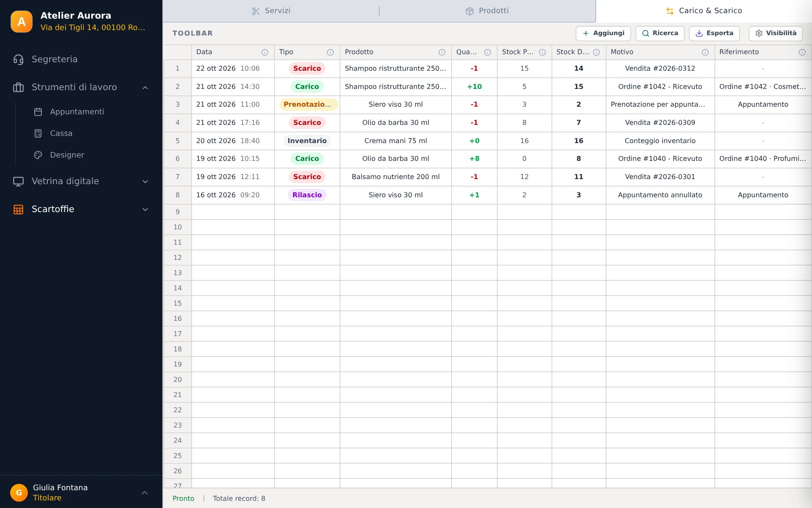Image resolution: width=812 pixels, height=508 pixels.
Task: Expand the Vetrina digitale section
Action: point(145,182)
